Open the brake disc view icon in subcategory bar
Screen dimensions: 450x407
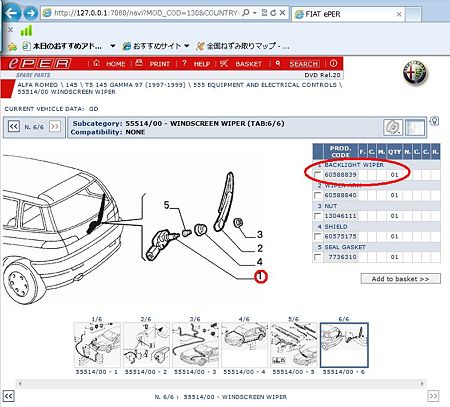[x=393, y=127]
